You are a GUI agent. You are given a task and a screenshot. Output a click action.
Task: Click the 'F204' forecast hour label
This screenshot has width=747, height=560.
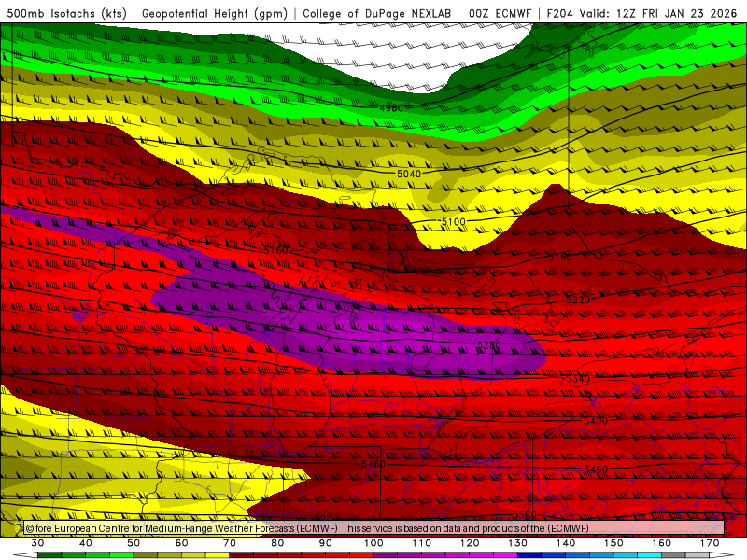[559, 13]
